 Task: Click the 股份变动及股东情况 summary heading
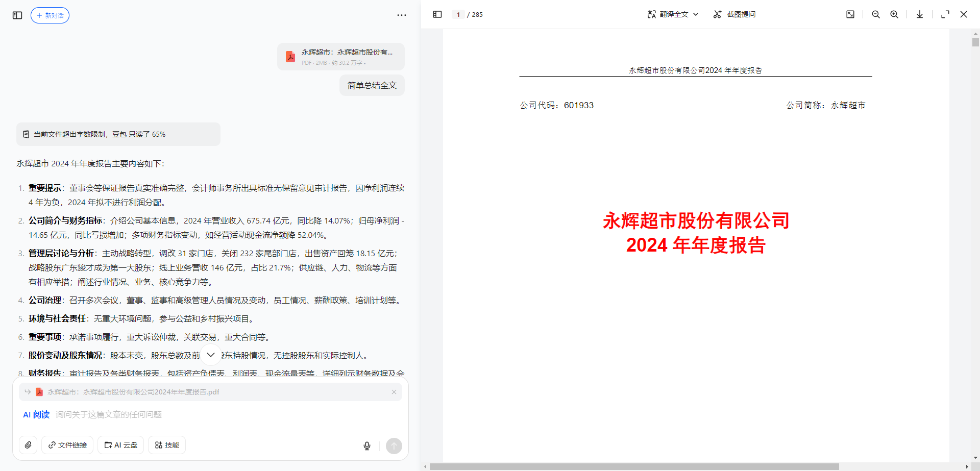click(65, 355)
